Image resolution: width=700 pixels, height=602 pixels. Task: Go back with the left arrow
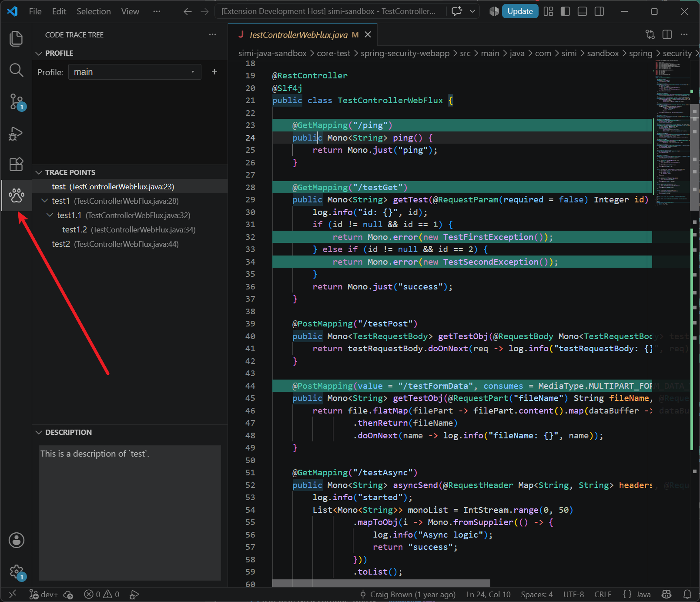[188, 11]
